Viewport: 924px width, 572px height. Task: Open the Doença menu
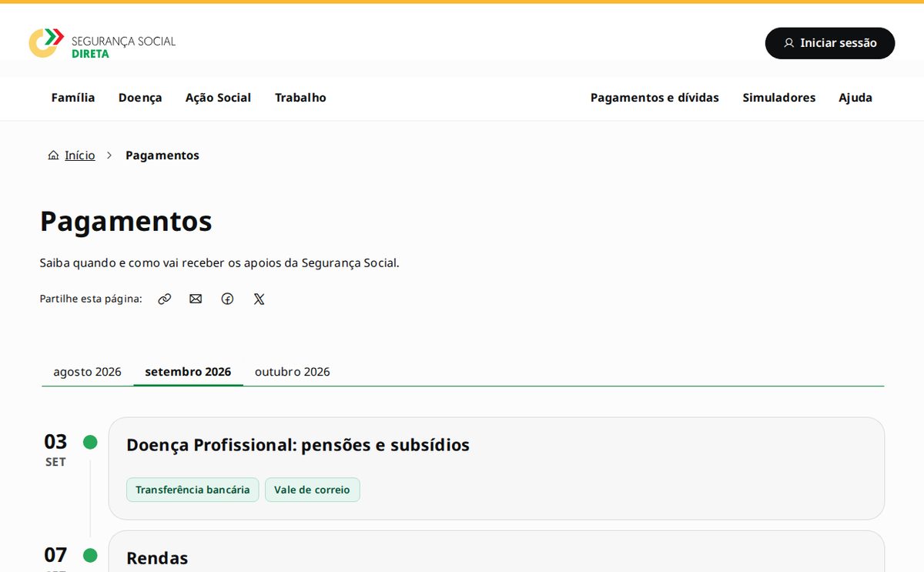pos(140,98)
